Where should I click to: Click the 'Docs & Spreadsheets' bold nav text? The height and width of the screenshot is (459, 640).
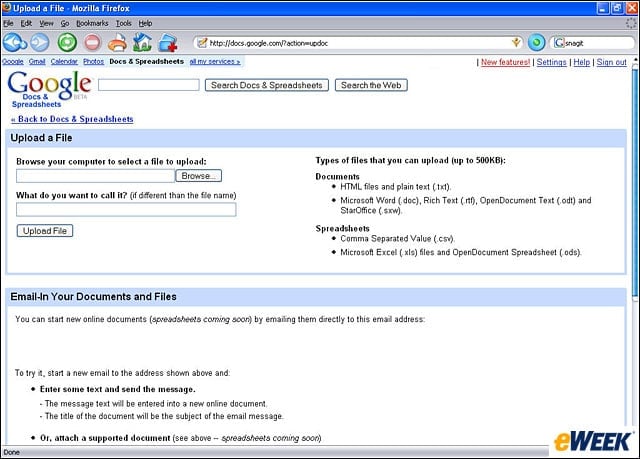click(147, 61)
